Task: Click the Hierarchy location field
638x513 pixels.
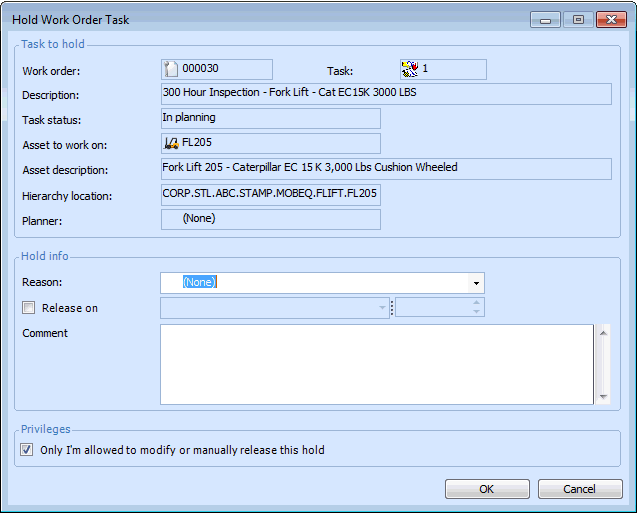Action: [x=271, y=195]
